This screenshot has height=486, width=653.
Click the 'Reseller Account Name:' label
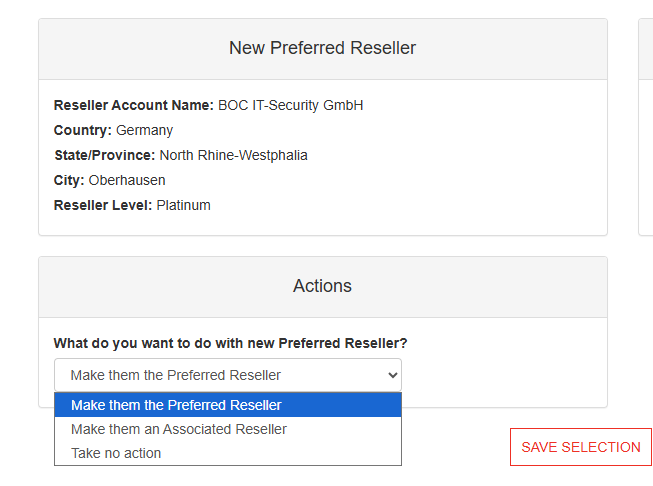point(134,105)
